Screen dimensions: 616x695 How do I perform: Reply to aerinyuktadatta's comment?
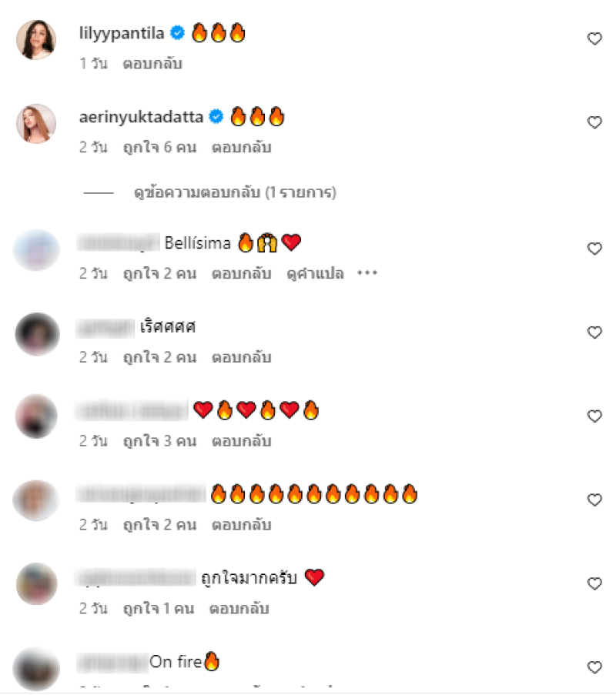241,148
